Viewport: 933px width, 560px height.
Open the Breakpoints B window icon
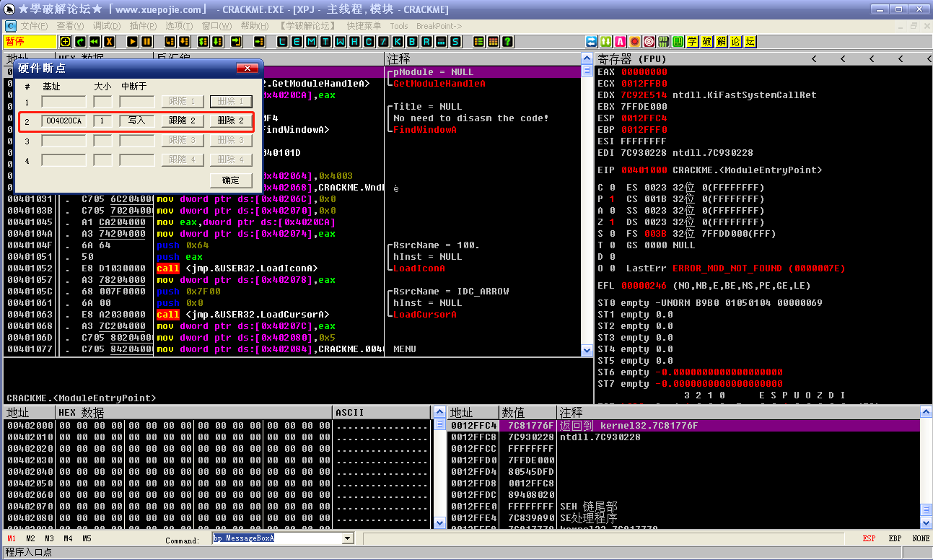(412, 42)
